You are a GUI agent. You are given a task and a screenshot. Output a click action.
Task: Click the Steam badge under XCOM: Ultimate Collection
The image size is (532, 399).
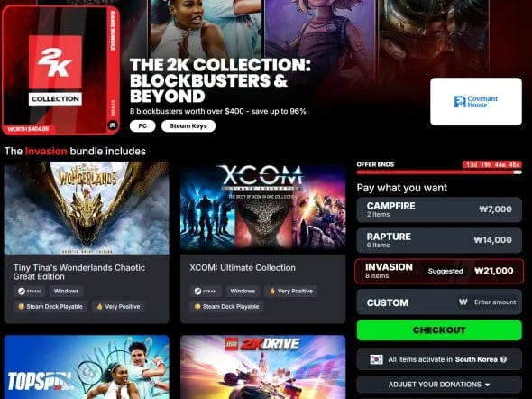(x=206, y=291)
